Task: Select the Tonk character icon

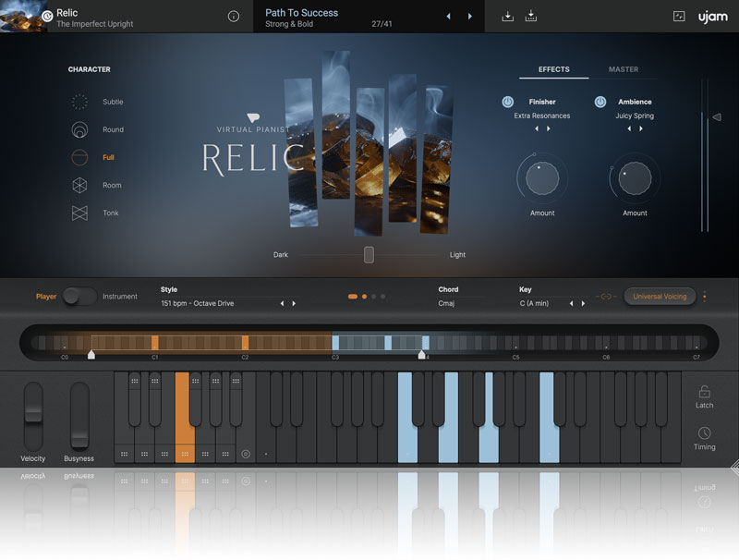Action: click(80, 213)
